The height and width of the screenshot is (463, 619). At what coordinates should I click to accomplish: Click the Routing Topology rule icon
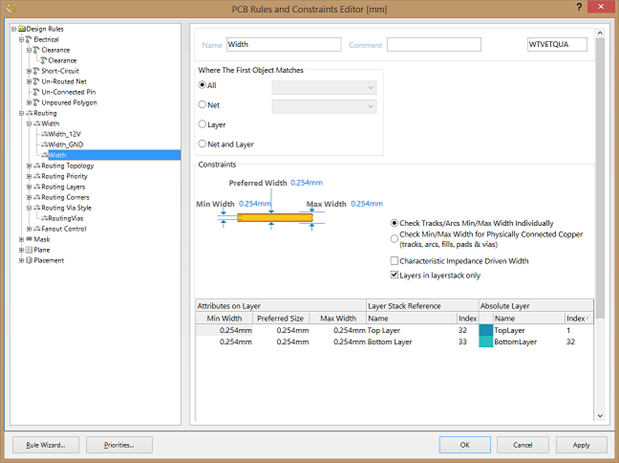(36, 166)
